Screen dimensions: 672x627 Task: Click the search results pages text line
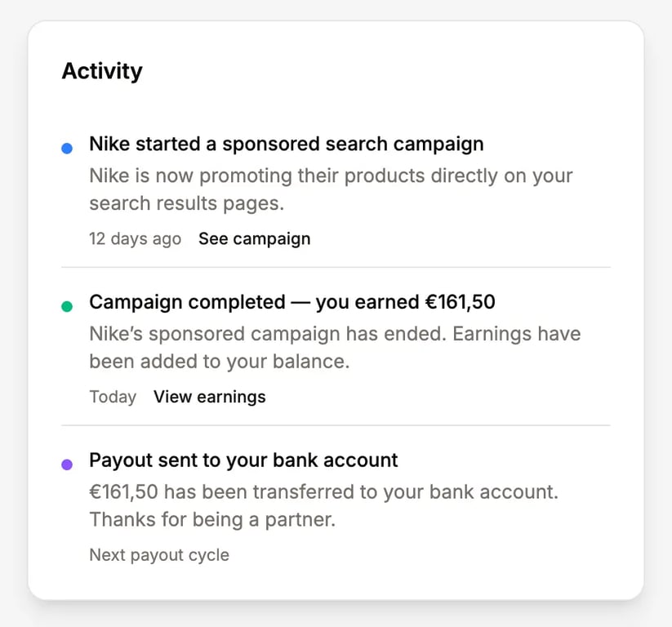pos(186,204)
